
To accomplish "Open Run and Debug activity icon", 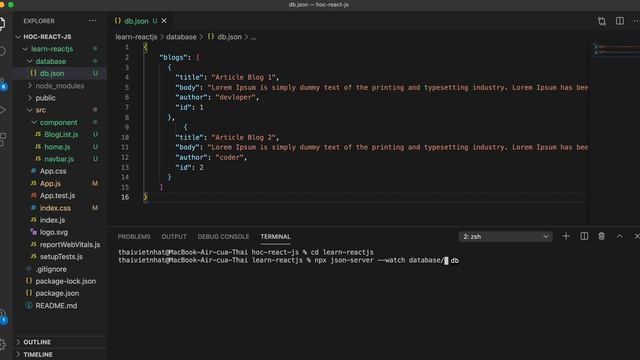I will pos(2,110).
